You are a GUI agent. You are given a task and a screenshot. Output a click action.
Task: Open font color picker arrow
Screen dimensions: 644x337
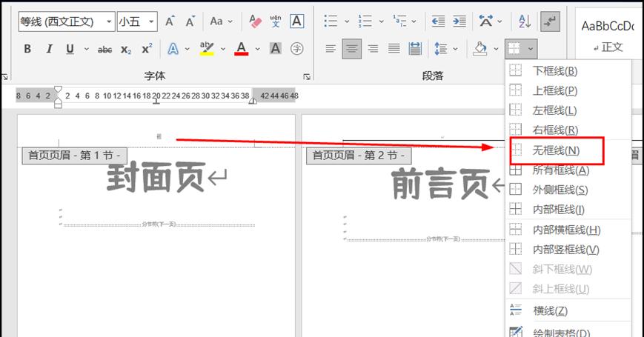pos(257,49)
